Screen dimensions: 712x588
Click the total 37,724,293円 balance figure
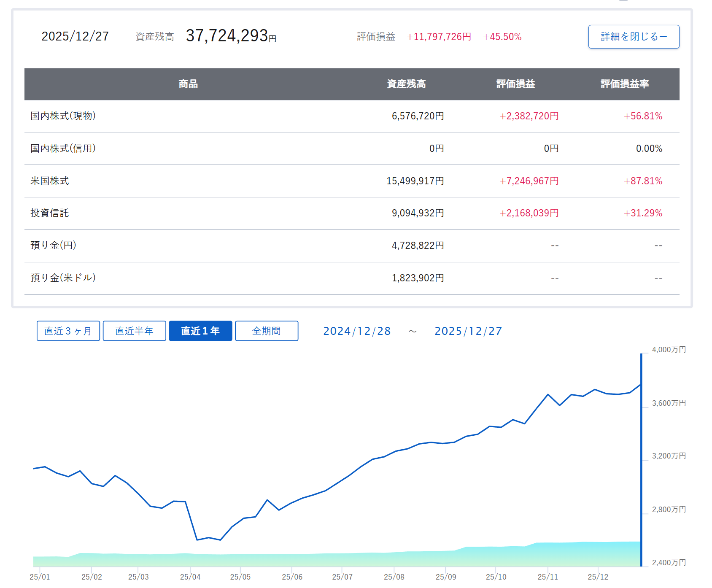click(231, 36)
